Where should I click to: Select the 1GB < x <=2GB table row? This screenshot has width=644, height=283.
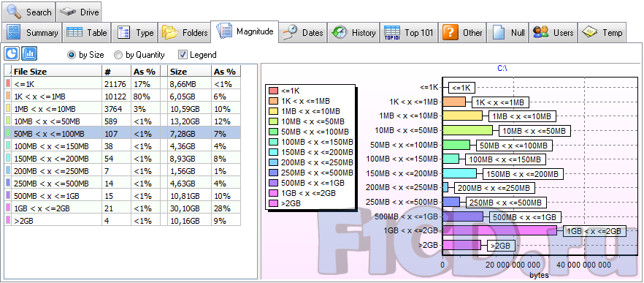123,208
